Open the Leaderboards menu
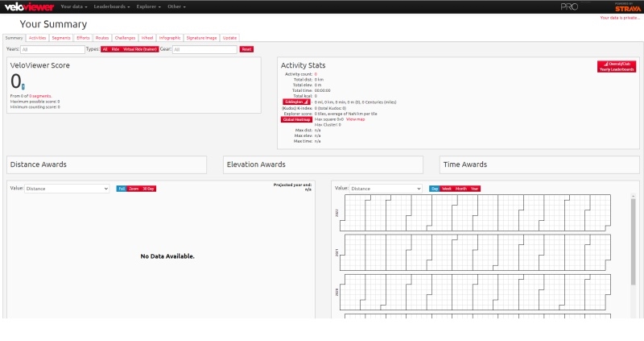 (x=112, y=6)
